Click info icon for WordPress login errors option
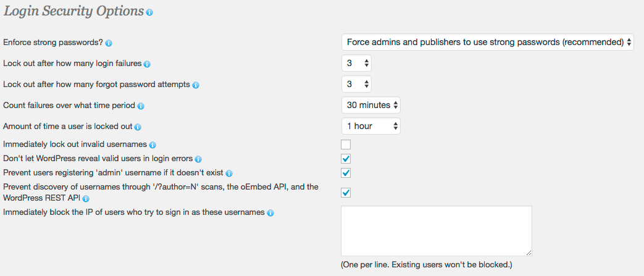Image resolution: width=644 pixels, height=276 pixels. coord(198,159)
